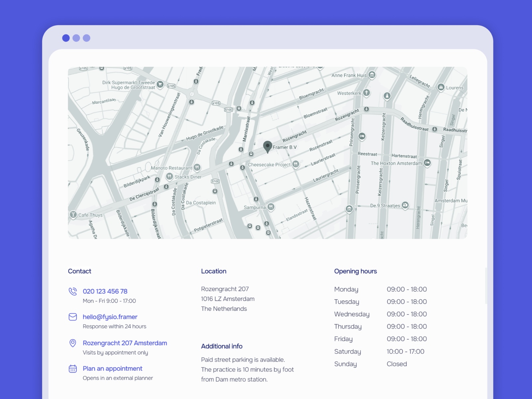
Task: Open the Rozengracht 207 Amsterdam address link
Action: click(x=125, y=343)
